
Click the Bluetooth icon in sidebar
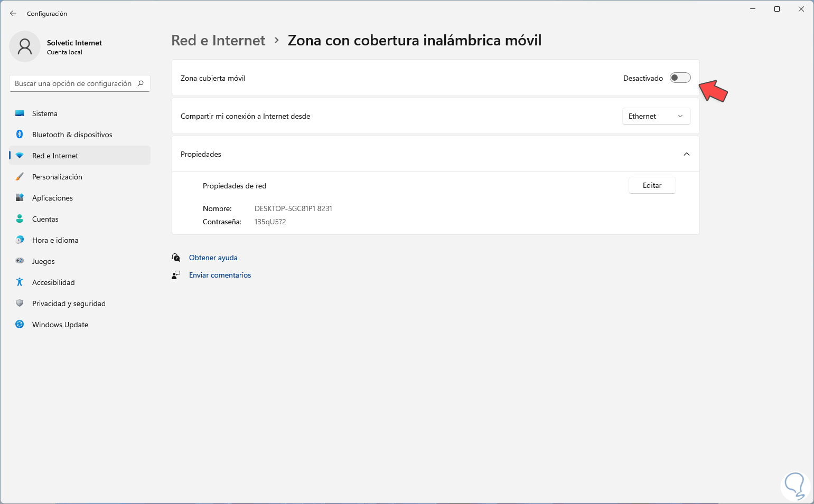[x=20, y=135]
